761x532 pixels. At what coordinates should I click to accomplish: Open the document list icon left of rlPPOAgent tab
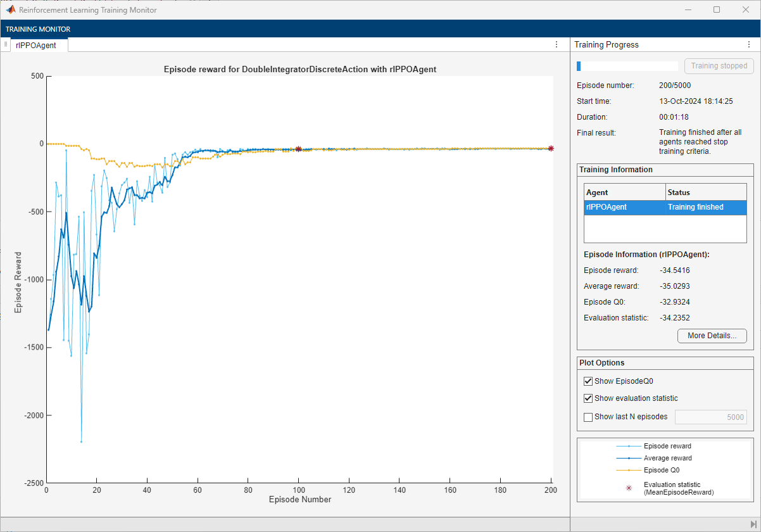pos(5,45)
